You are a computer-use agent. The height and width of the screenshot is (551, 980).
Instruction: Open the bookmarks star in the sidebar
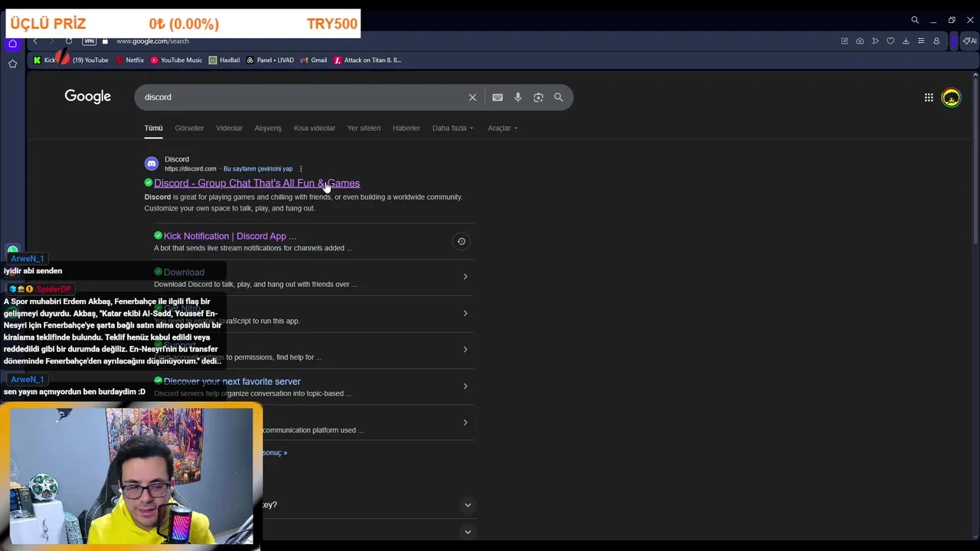12,64
